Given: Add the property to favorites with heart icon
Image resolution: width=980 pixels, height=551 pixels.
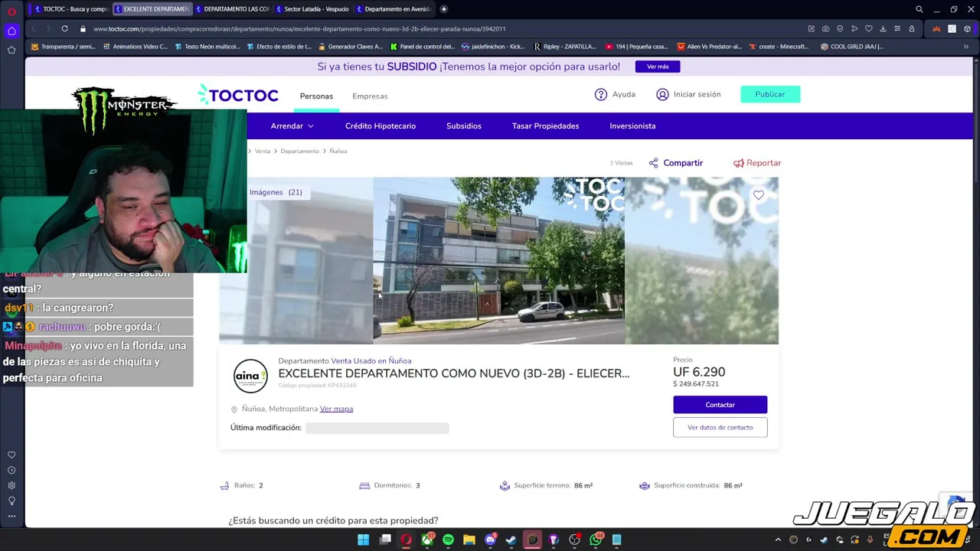Looking at the screenshot, I should coord(759,195).
